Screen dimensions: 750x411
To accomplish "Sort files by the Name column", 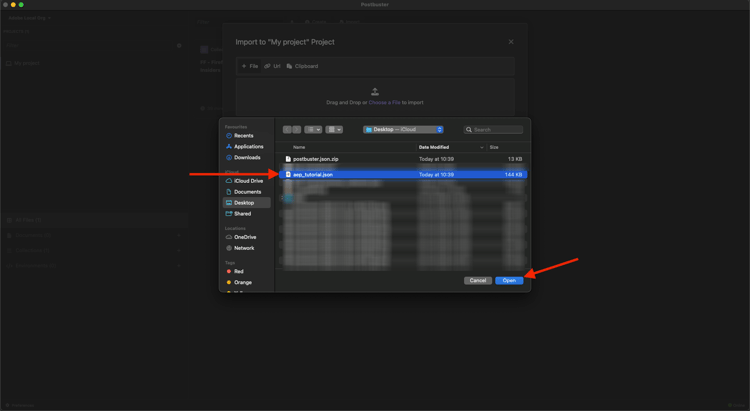I will 299,147.
